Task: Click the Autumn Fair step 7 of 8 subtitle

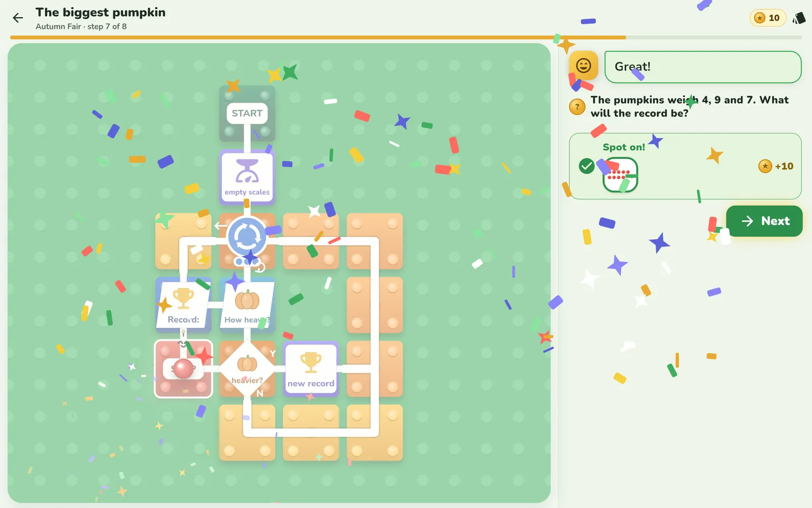Action: pyautogui.click(x=81, y=26)
